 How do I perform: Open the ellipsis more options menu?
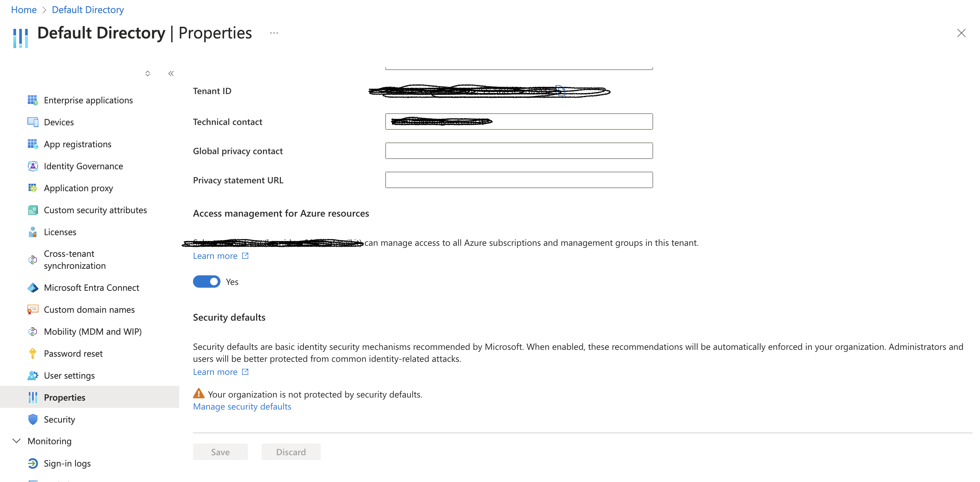pyautogui.click(x=274, y=33)
